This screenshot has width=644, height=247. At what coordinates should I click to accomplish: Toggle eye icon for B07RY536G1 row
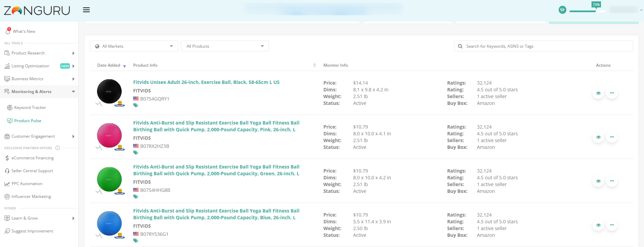[598, 225]
